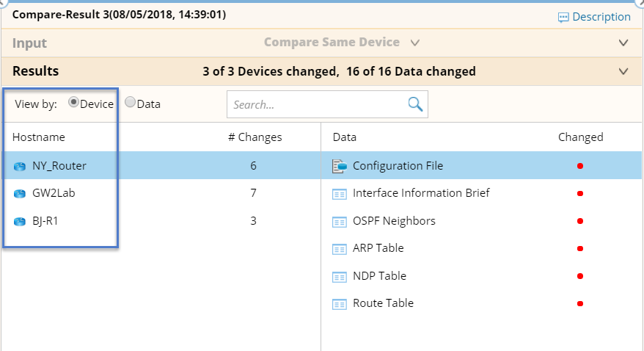Click the NY_Router device icon
644x351 pixels.
pos(20,166)
